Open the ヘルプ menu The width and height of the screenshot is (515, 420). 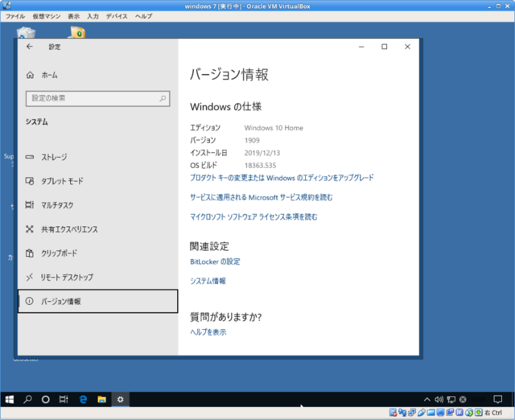[143, 16]
